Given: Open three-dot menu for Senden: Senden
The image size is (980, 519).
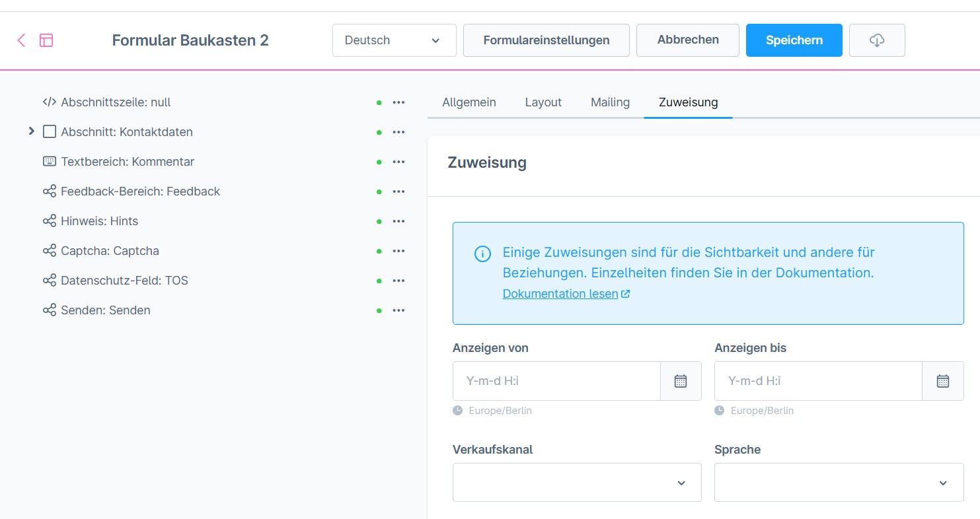Looking at the screenshot, I should click(398, 310).
